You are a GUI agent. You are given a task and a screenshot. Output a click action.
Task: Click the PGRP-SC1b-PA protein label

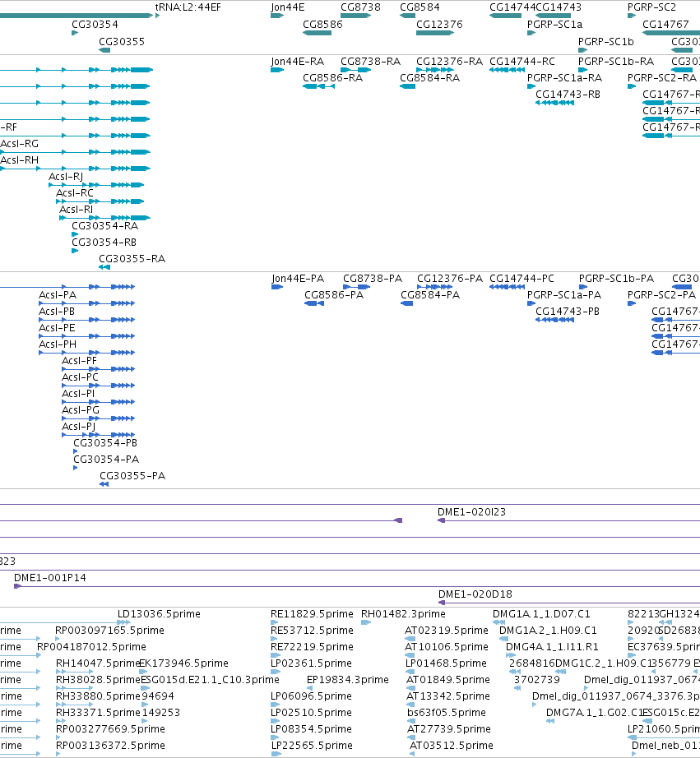pyautogui.click(x=616, y=279)
